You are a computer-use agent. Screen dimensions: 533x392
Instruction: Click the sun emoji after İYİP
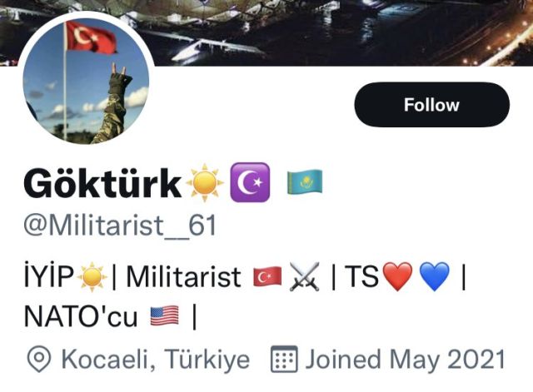(x=92, y=277)
